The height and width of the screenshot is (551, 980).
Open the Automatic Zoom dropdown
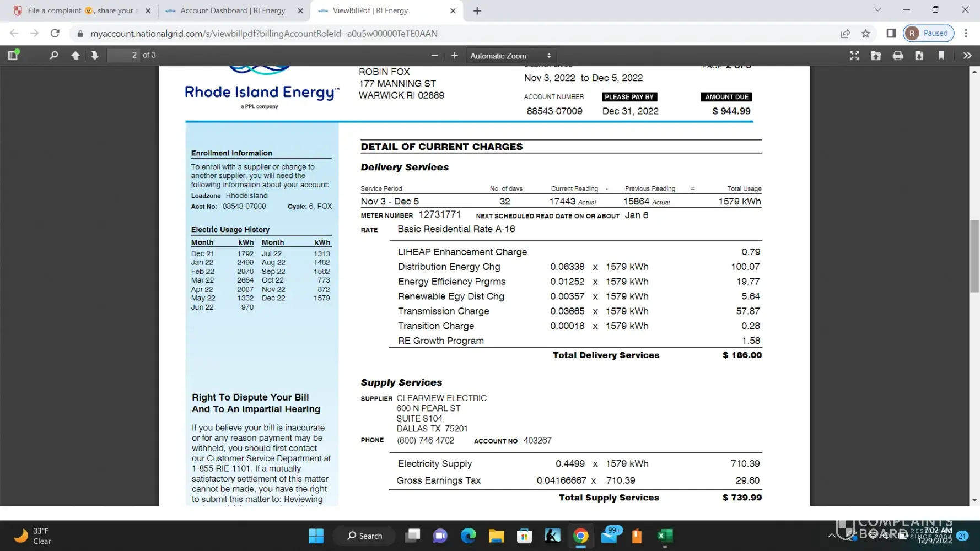pyautogui.click(x=510, y=56)
